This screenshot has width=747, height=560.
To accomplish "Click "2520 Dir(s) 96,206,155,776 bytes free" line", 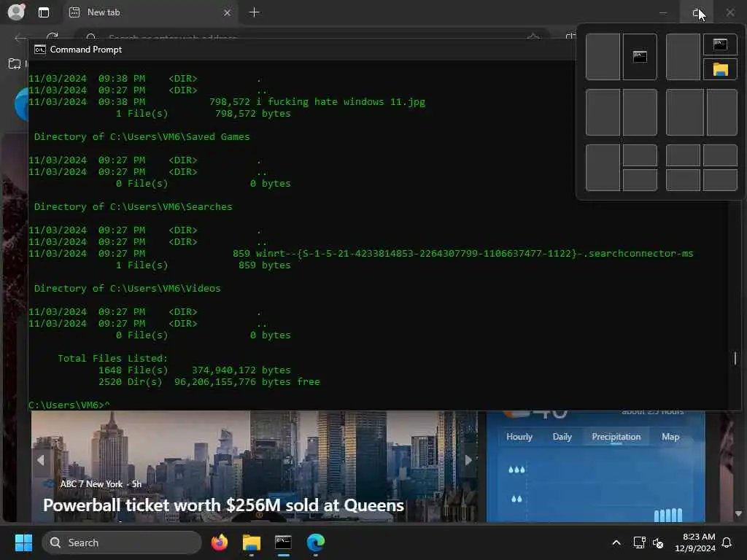I will (x=209, y=381).
